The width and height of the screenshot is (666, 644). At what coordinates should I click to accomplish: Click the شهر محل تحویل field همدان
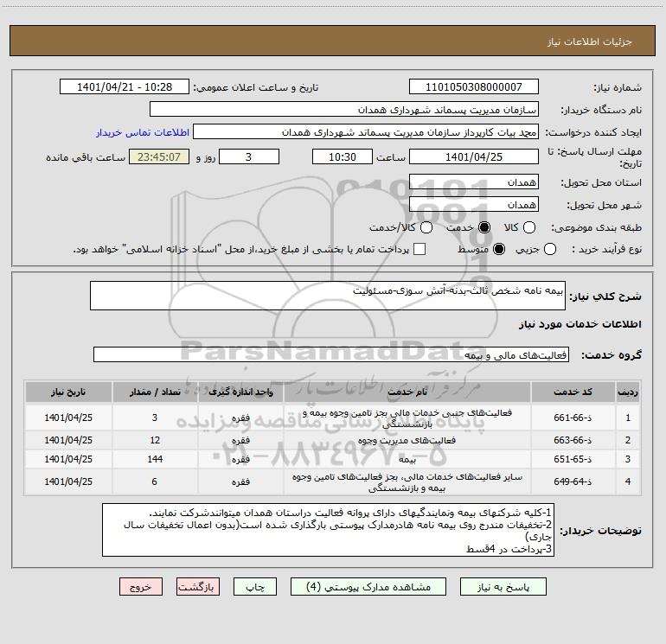[474, 205]
